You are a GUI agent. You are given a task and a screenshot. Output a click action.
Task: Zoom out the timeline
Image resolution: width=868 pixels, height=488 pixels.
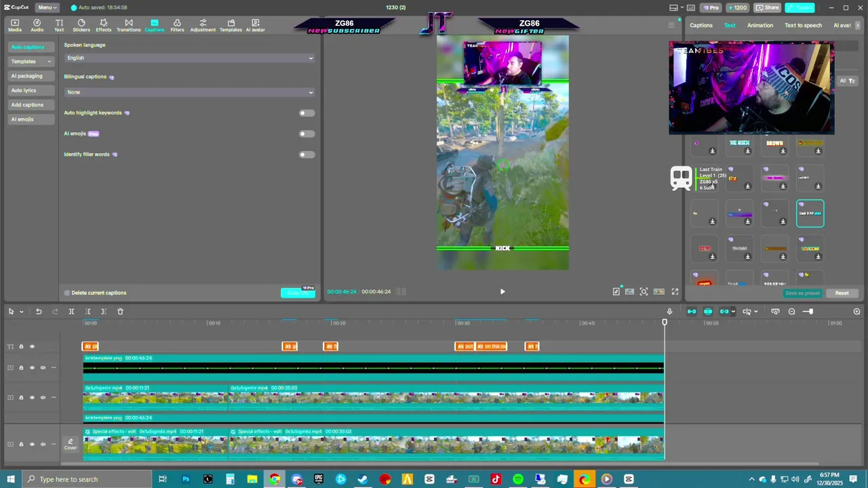coord(791,311)
